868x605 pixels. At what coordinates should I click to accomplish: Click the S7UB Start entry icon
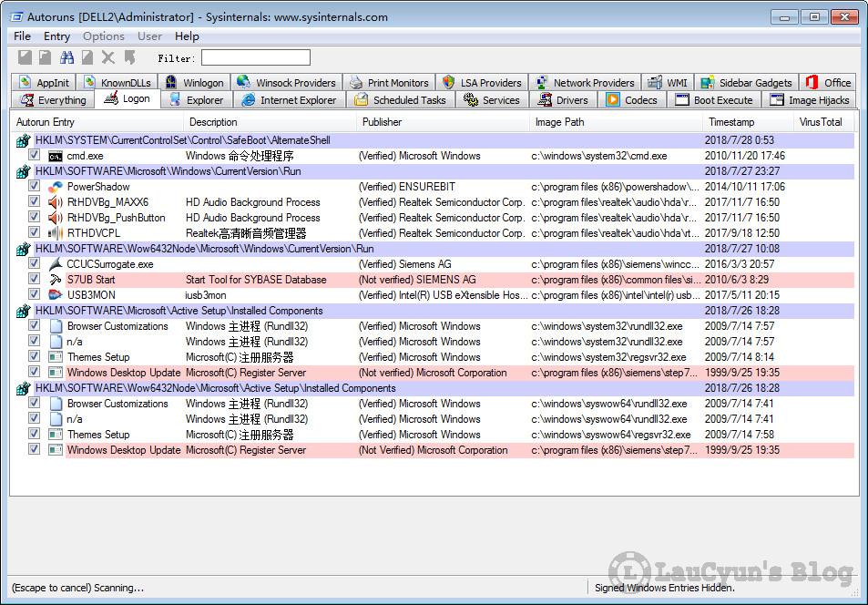click(x=56, y=280)
